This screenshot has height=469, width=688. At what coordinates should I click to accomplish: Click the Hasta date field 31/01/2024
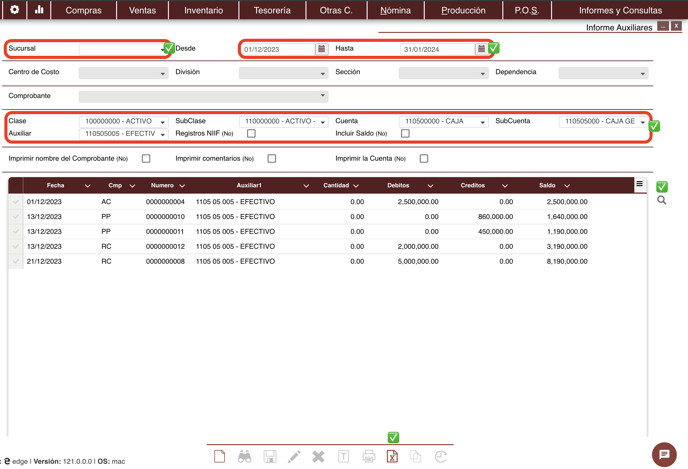438,49
